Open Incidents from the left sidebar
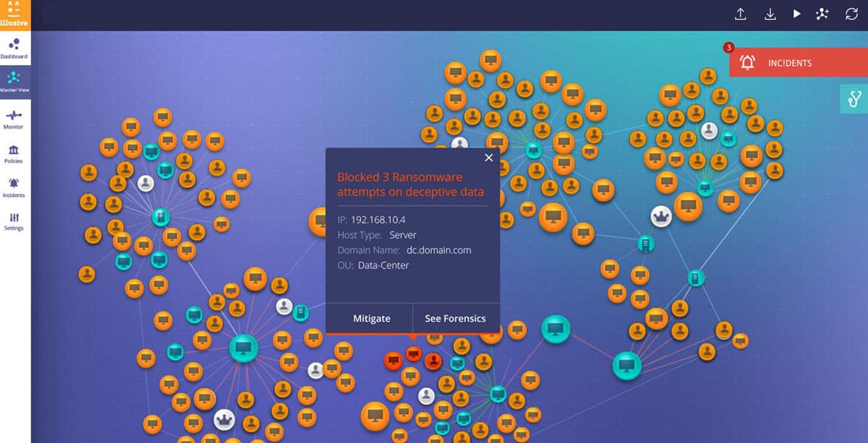The image size is (868, 443). [x=14, y=188]
